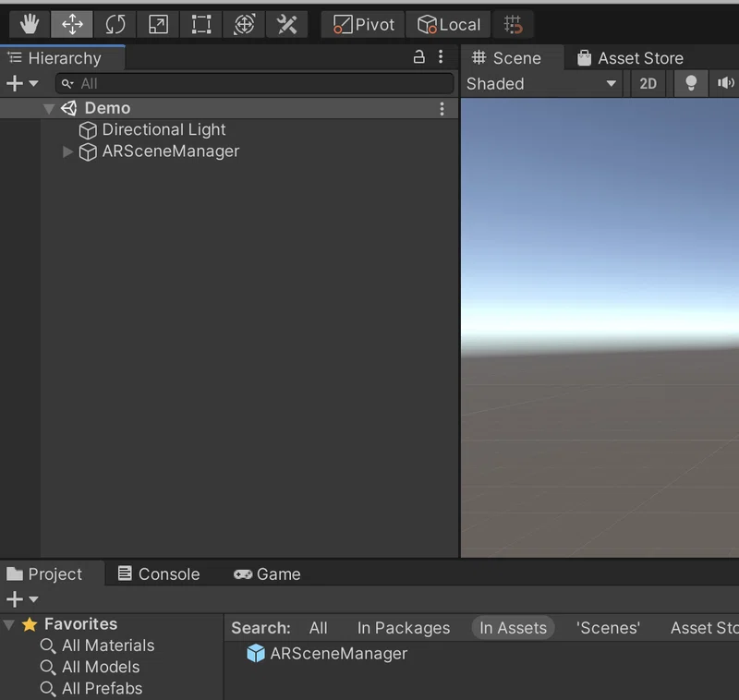Open the Demo scene options menu
Image resolution: width=739 pixels, height=700 pixels.
pyautogui.click(x=442, y=109)
